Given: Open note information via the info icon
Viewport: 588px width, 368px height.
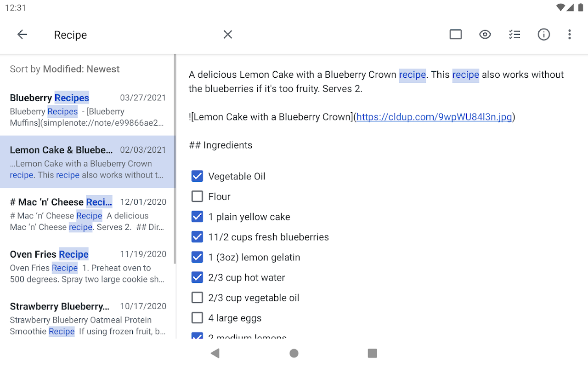Looking at the screenshot, I should 544,34.
